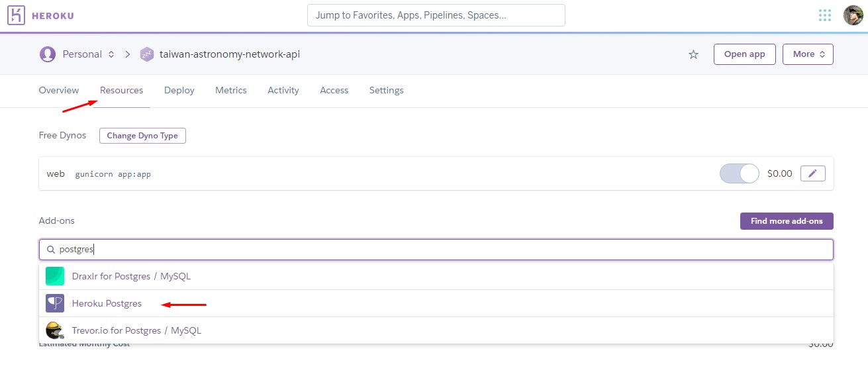Switch to the Deploy tab
Image resolution: width=868 pixels, height=384 pixels.
tap(179, 90)
